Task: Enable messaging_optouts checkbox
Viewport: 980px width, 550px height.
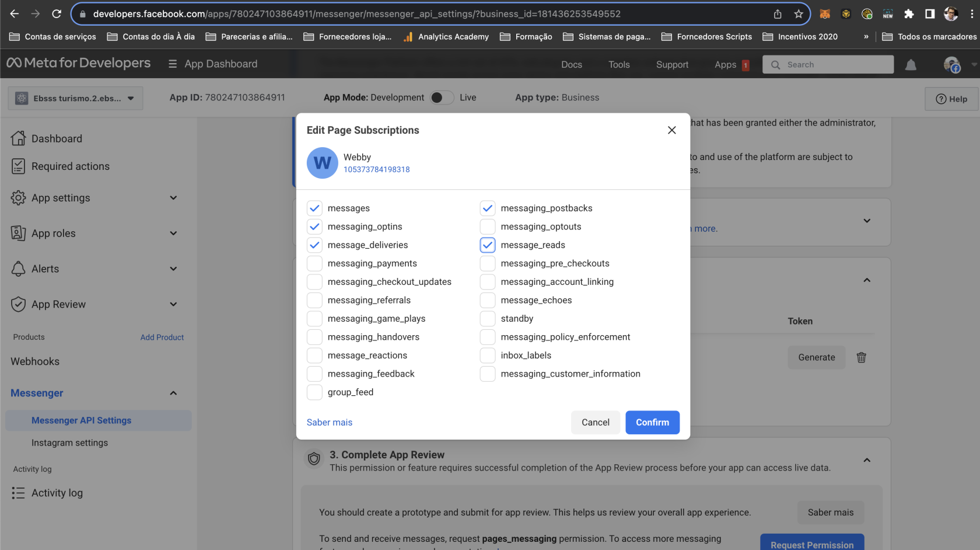Action: 488,227
